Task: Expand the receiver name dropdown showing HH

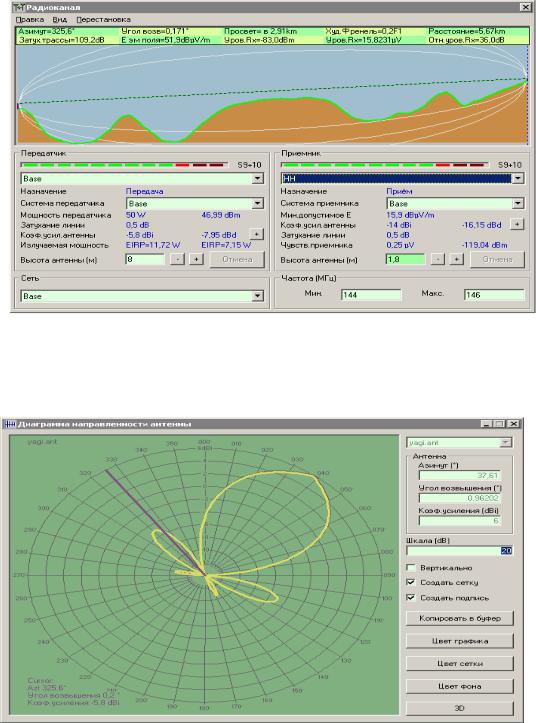Action: [518, 178]
